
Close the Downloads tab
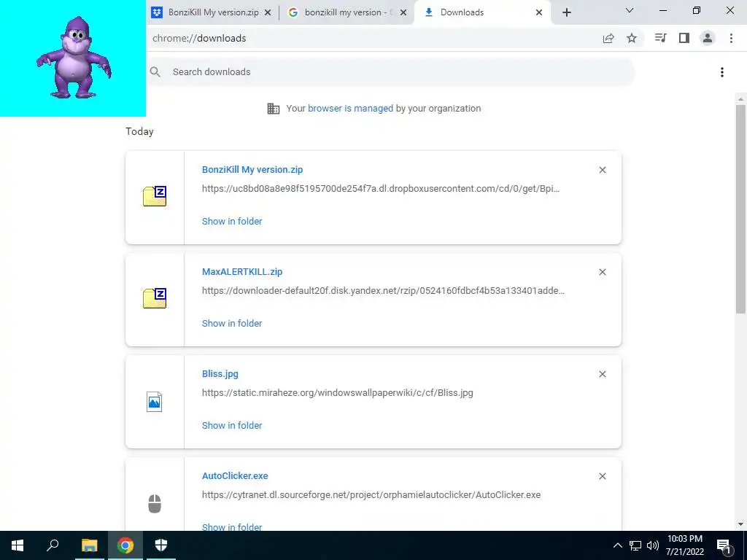click(x=539, y=12)
